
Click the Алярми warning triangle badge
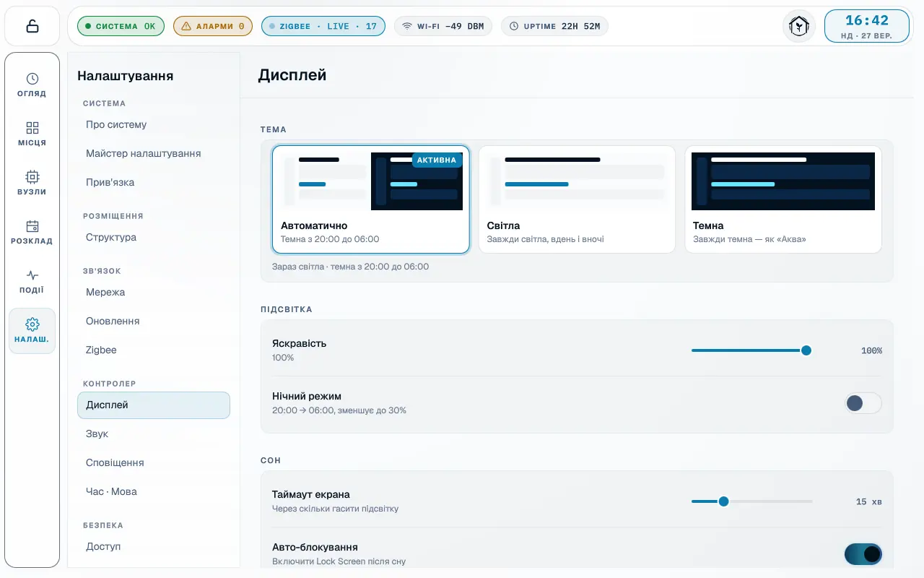pos(213,26)
